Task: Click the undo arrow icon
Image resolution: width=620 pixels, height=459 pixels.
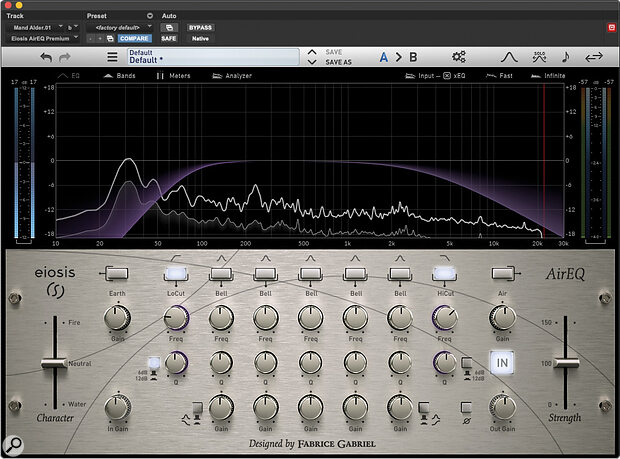Action: click(46, 57)
